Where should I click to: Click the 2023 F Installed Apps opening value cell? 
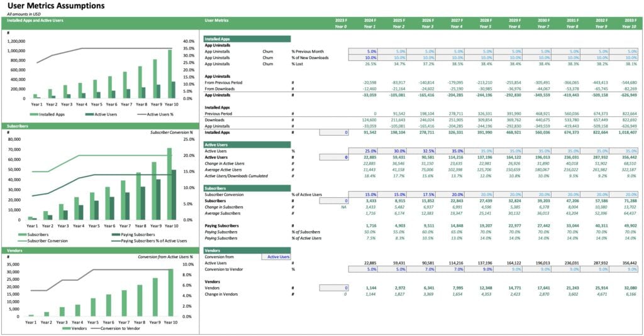tap(334, 133)
